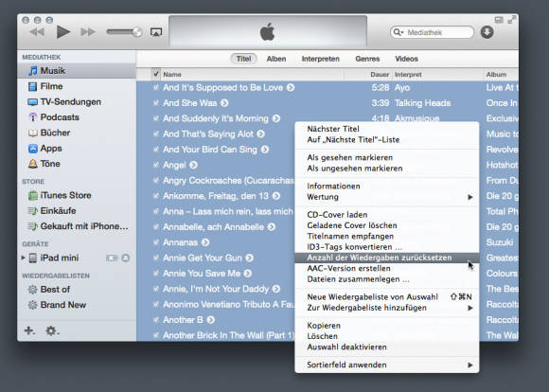Expand Wertung submenu
549x392 pixels.
point(386,197)
